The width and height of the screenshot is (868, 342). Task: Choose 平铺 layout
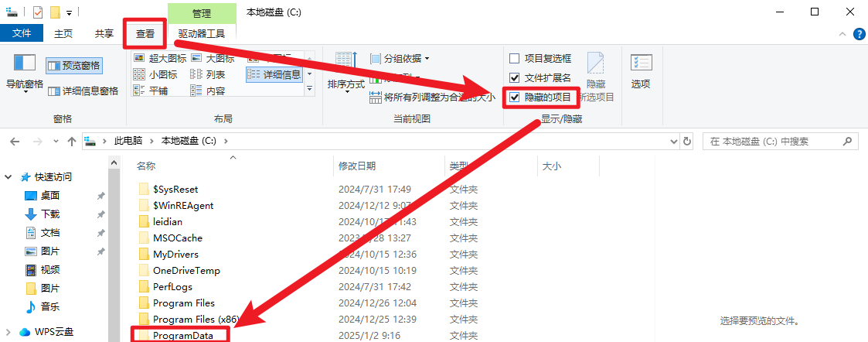coord(151,91)
